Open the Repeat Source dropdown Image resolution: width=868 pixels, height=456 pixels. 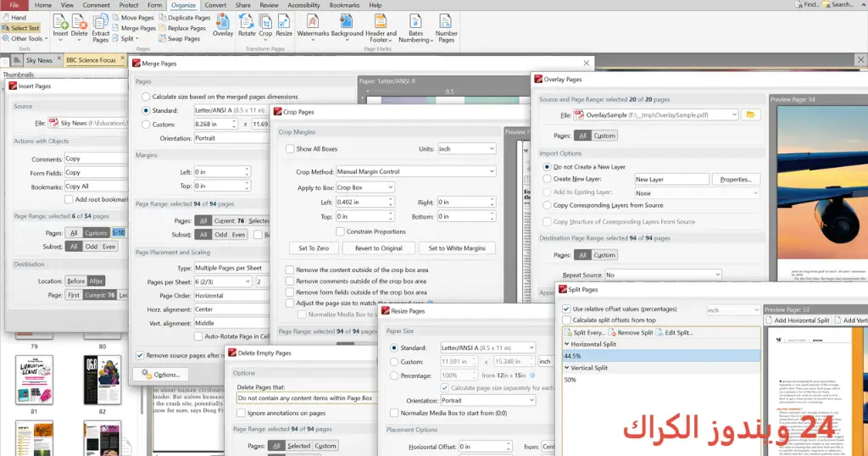pos(663,275)
